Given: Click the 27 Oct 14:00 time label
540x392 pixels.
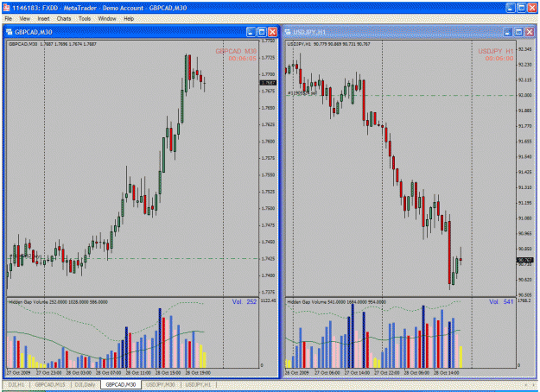Looking at the screenshot, I should click(357, 373).
